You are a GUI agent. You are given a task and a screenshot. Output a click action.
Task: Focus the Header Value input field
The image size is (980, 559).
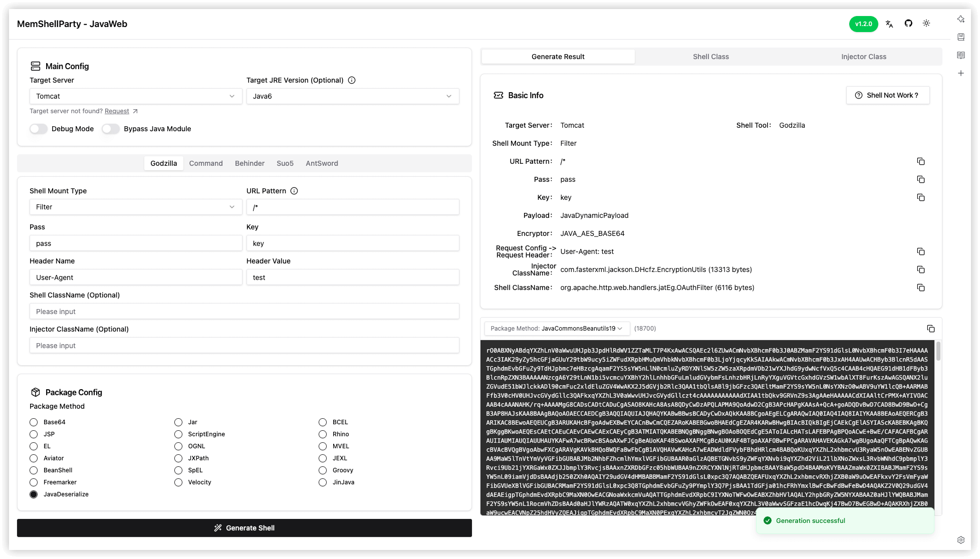click(353, 277)
